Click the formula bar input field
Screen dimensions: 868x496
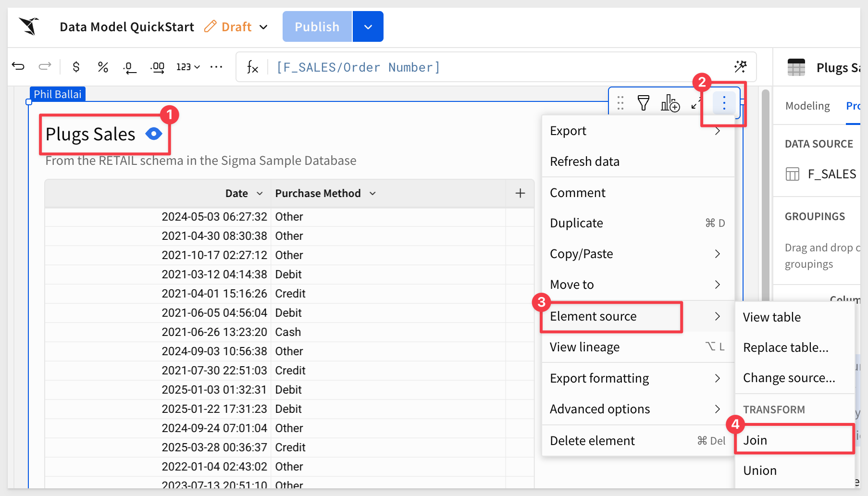tap(500, 67)
